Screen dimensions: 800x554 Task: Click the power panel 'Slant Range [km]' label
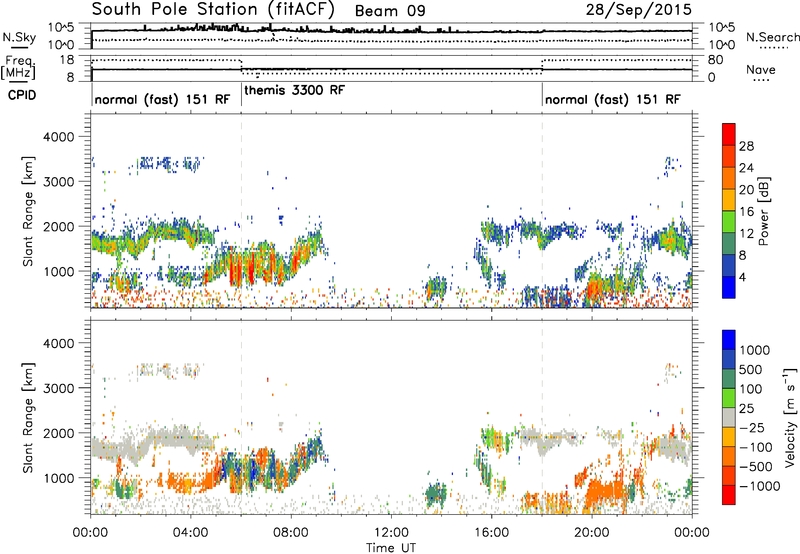click(x=28, y=211)
